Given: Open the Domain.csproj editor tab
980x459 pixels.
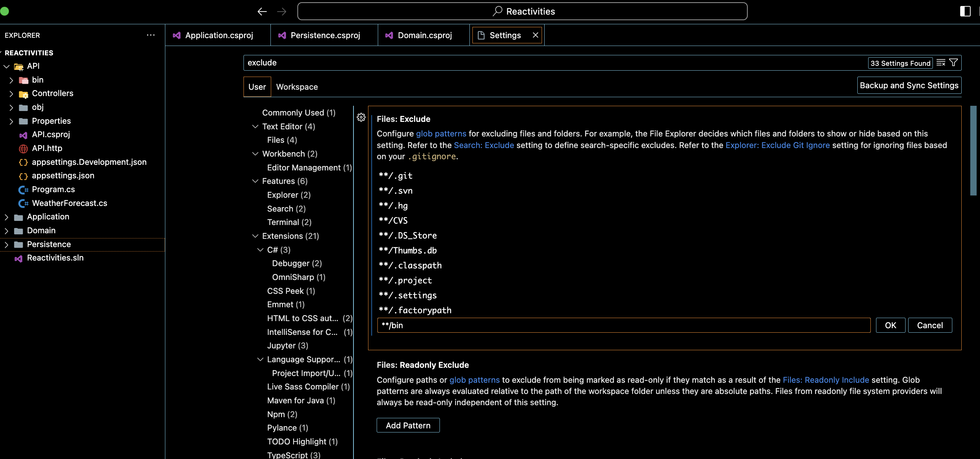Looking at the screenshot, I should [424, 35].
